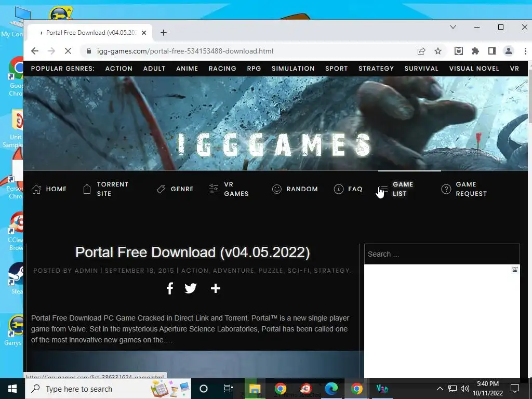Expand the tab search chevron
The image size is (532, 399).
(453, 27)
